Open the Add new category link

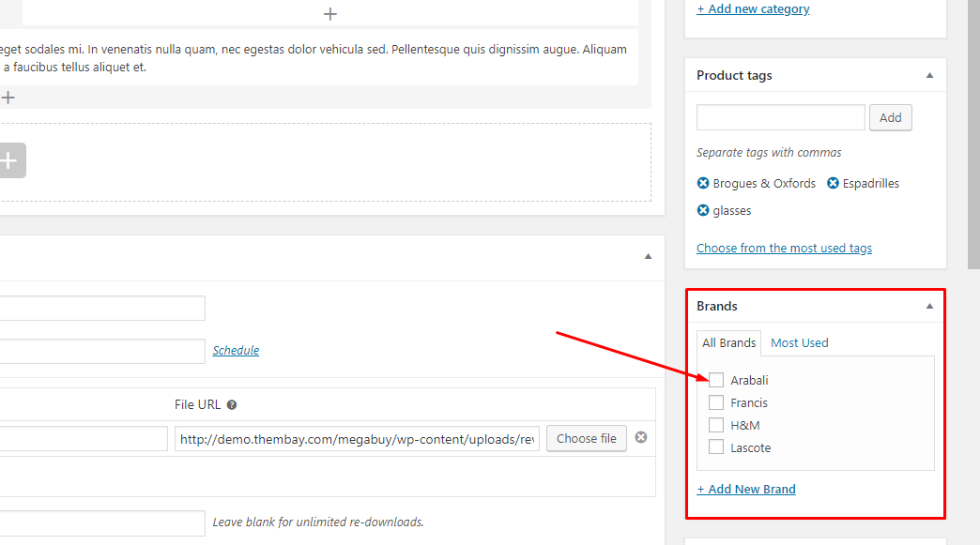pos(753,8)
